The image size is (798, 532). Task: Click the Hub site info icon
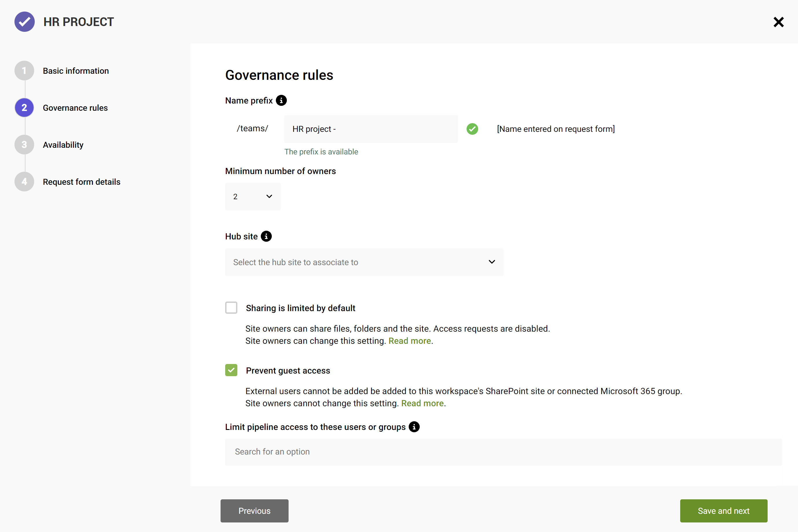pos(266,237)
